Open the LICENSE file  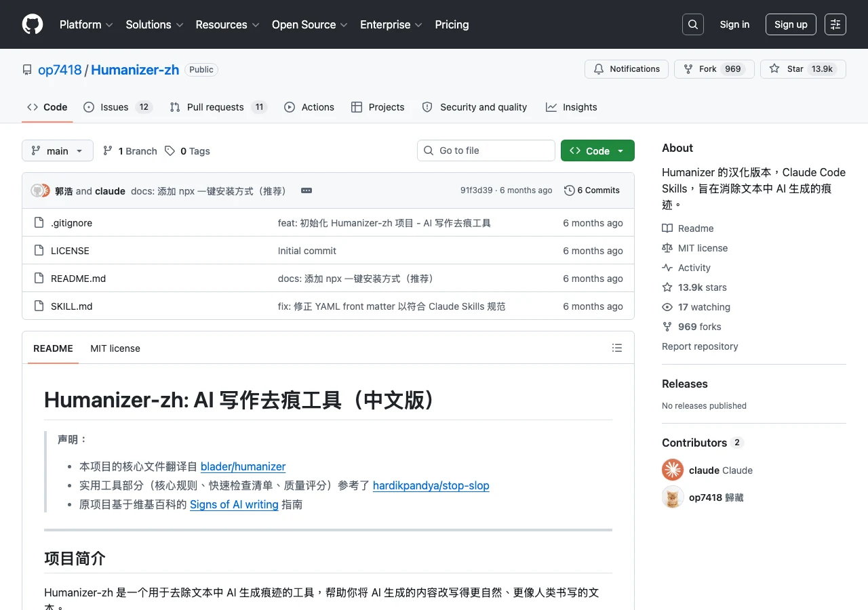(x=70, y=251)
